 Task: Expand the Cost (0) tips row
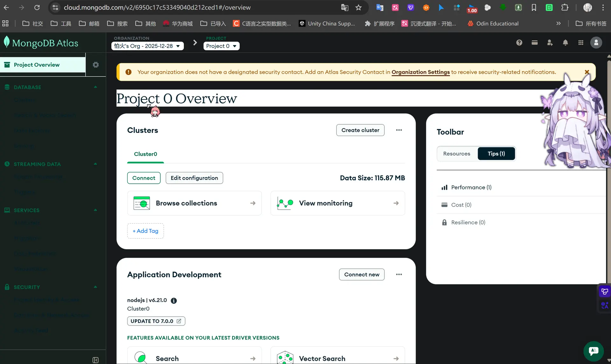coord(521,205)
